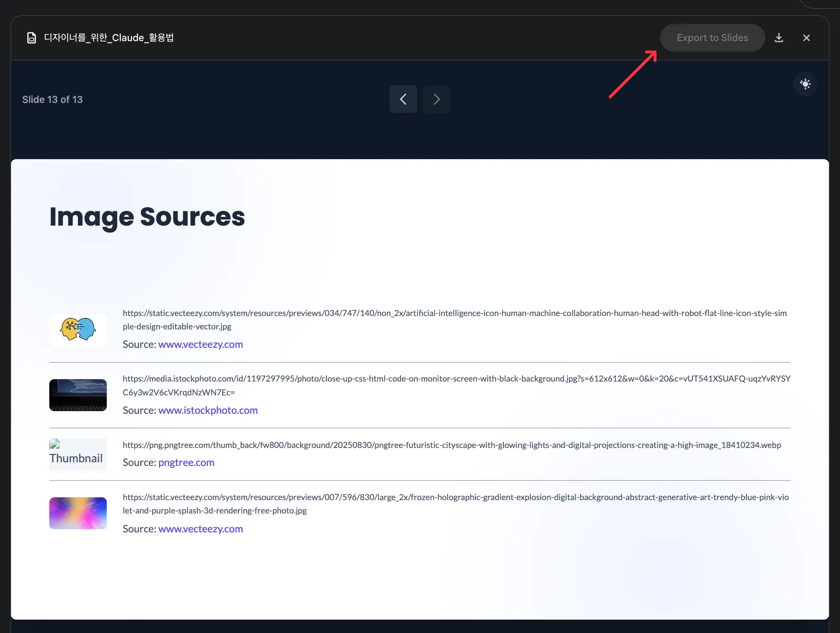This screenshot has height=633, width=840.
Task: Open the www.istockphoto.com source link
Action: point(208,410)
